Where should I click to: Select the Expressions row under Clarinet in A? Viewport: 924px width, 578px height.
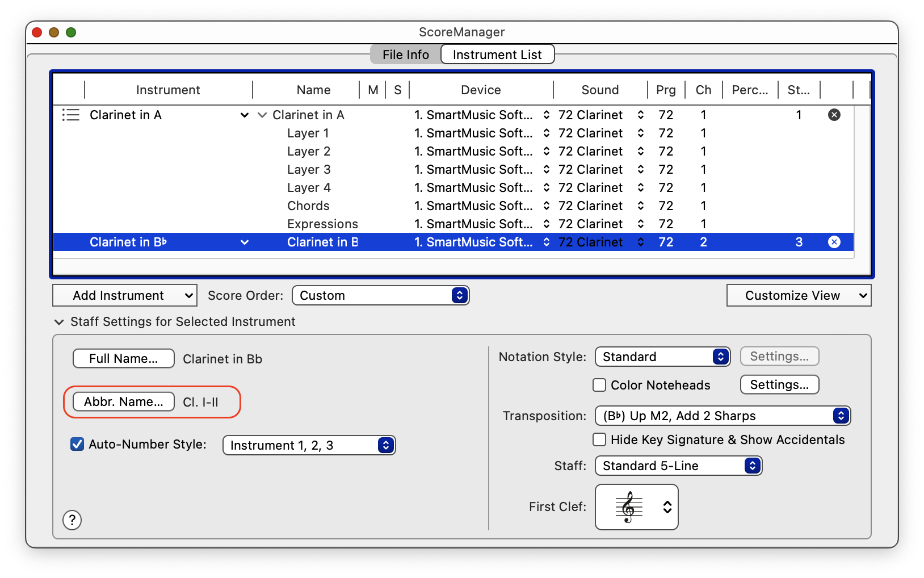point(322,224)
